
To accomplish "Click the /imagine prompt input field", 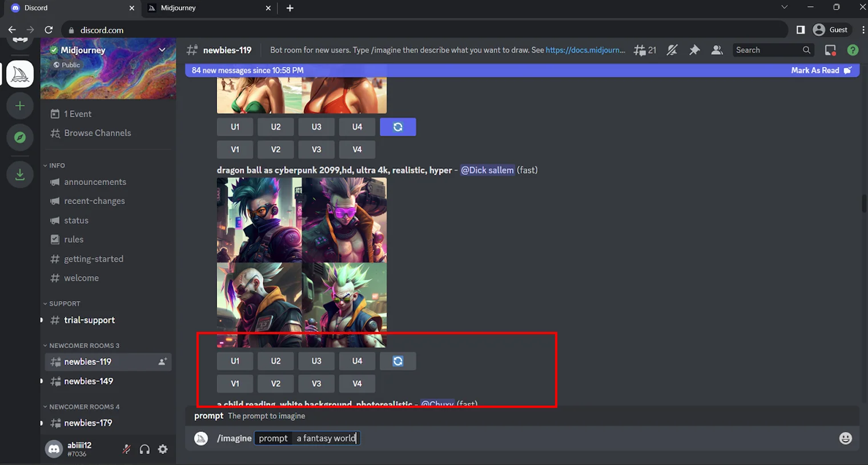I will 325,438.
